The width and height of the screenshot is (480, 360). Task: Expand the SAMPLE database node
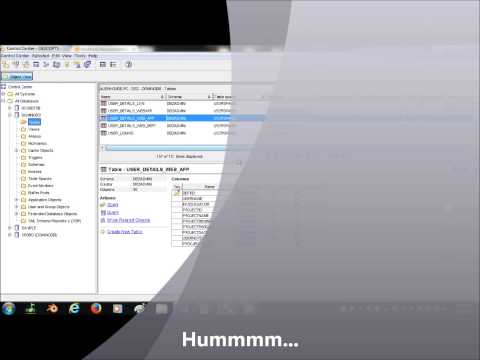(x=10, y=228)
